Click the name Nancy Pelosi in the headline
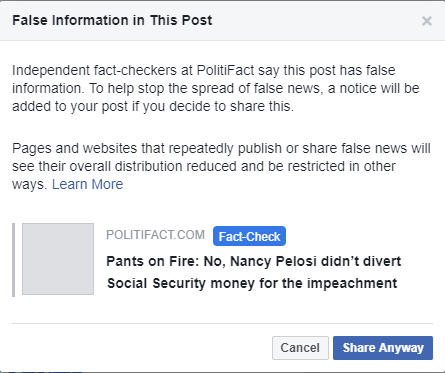Viewport: 445px width, 373px height. coord(274,261)
